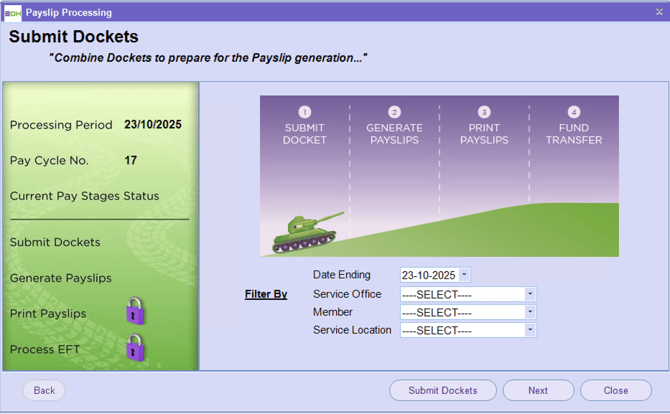This screenshot has width=670, height=414.
Task: Select Submit Dockets in the left stages list
Action: point(55,242)
